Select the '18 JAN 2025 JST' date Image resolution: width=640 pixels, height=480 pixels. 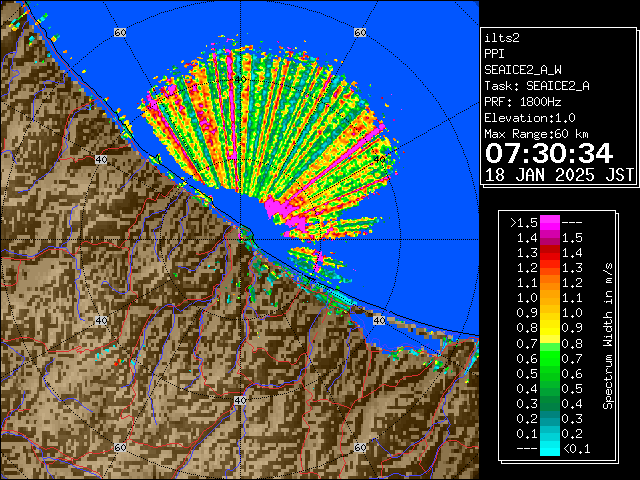559,175
